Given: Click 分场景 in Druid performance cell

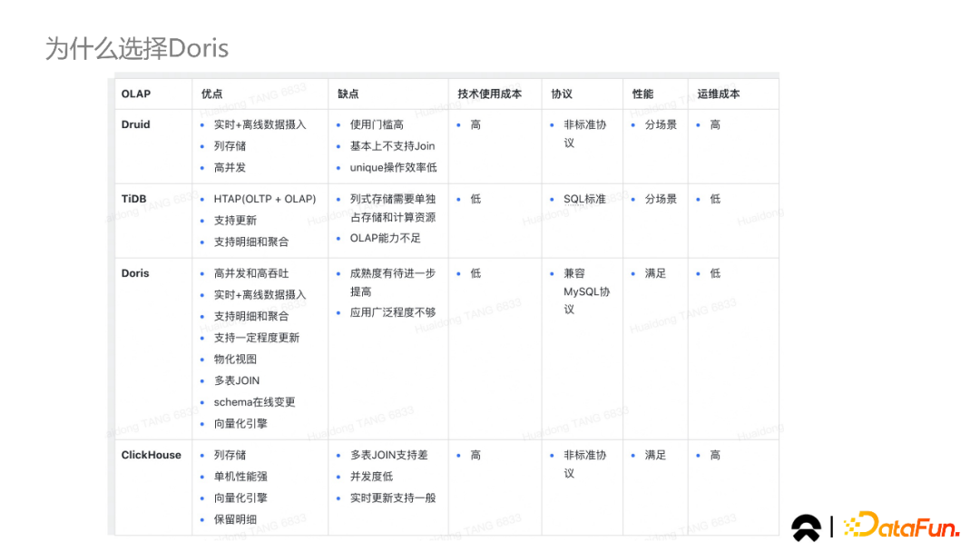Looking at the screenshot, I should click(661, 124).
